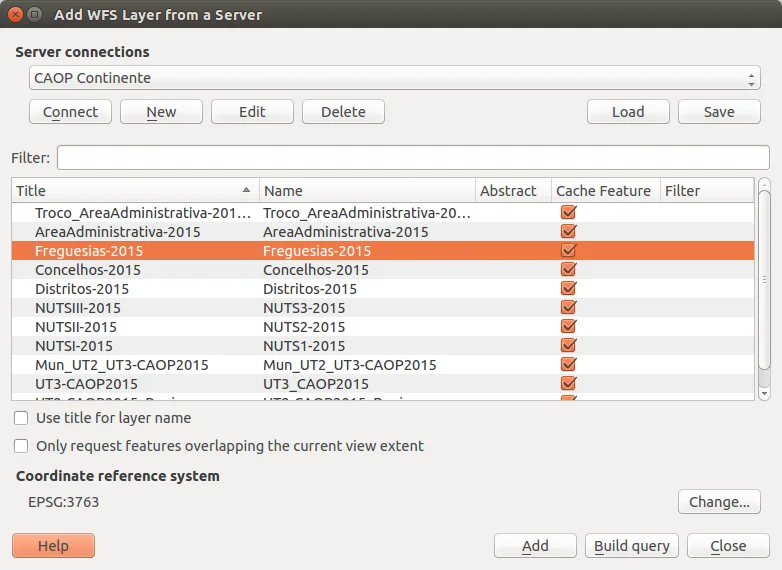
Task: Click the layer list vertical scrollbar
Action: point(764,290)
